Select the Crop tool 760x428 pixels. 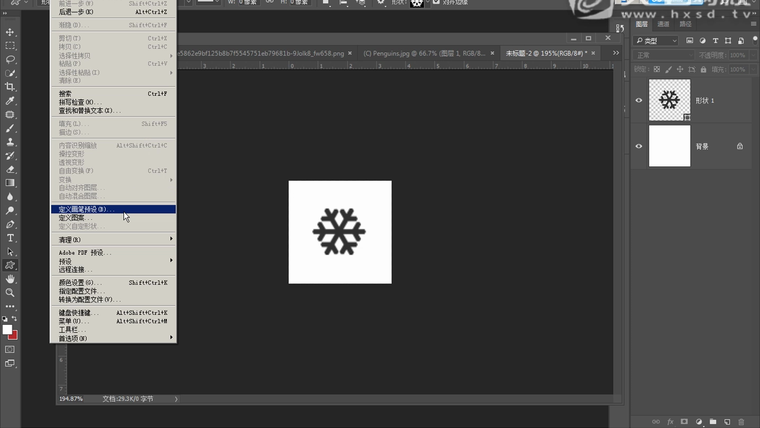(10, 87)
